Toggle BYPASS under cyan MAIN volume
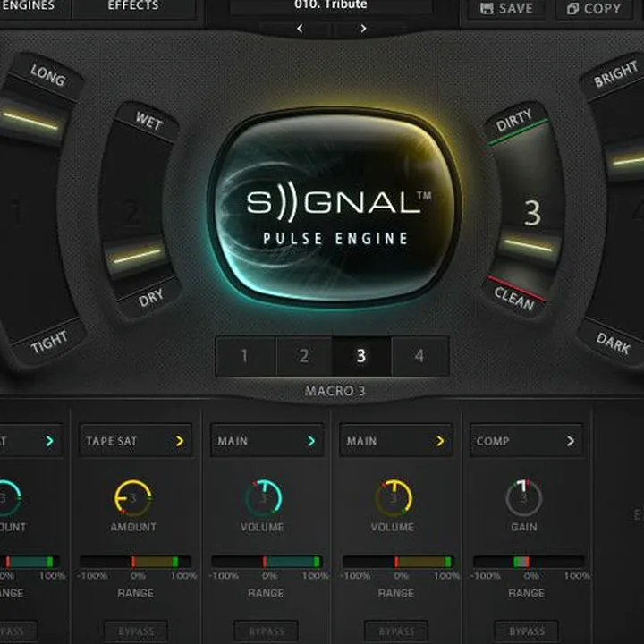The width and height of the screenshot is (644, 644). (x=267, y=631)
